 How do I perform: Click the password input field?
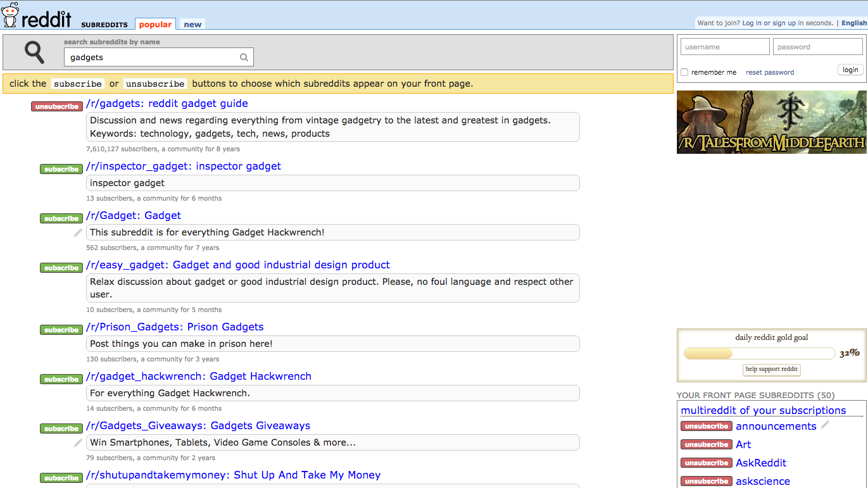[x=817, y=47]
